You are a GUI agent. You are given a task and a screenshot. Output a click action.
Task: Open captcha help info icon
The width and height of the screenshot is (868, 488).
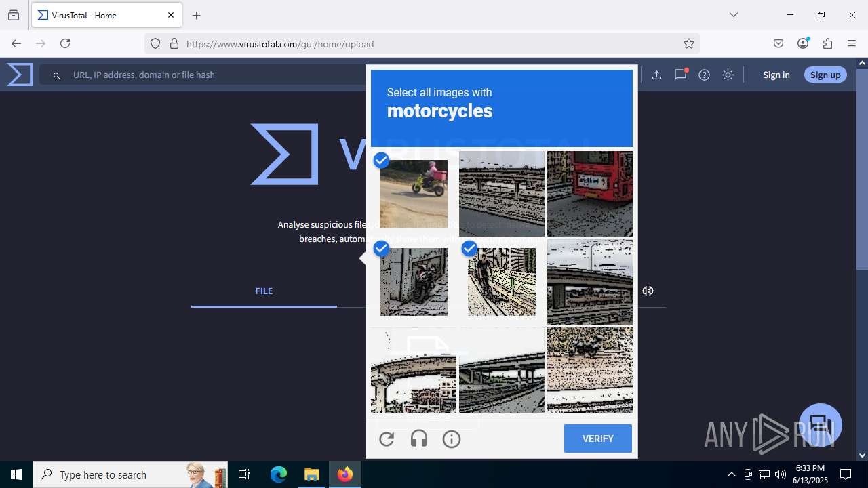[452, 439]
